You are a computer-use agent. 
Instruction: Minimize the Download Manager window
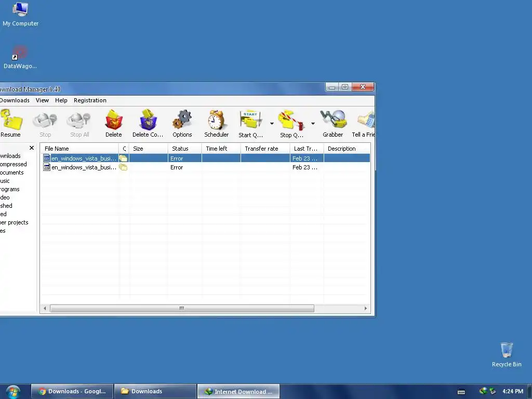point(332,87)
